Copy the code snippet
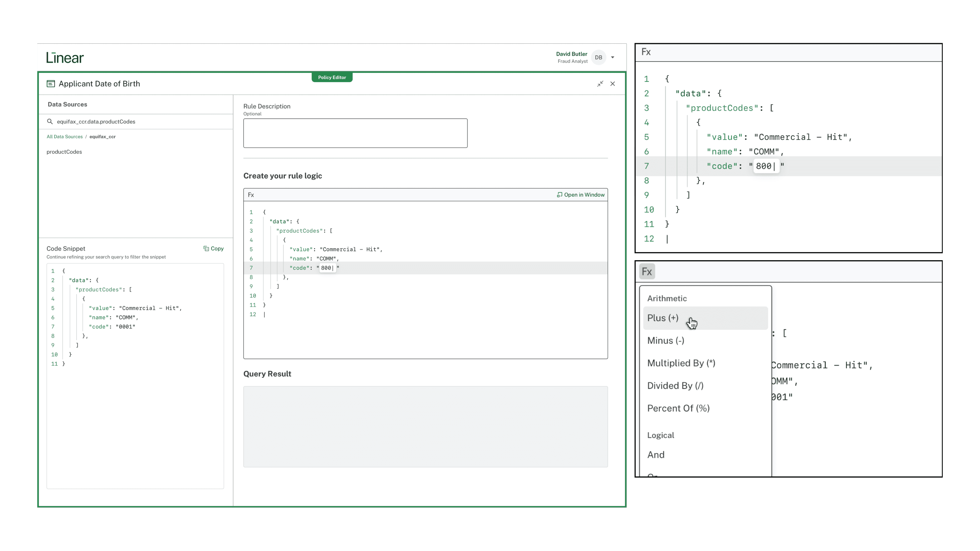 (213, 248)
